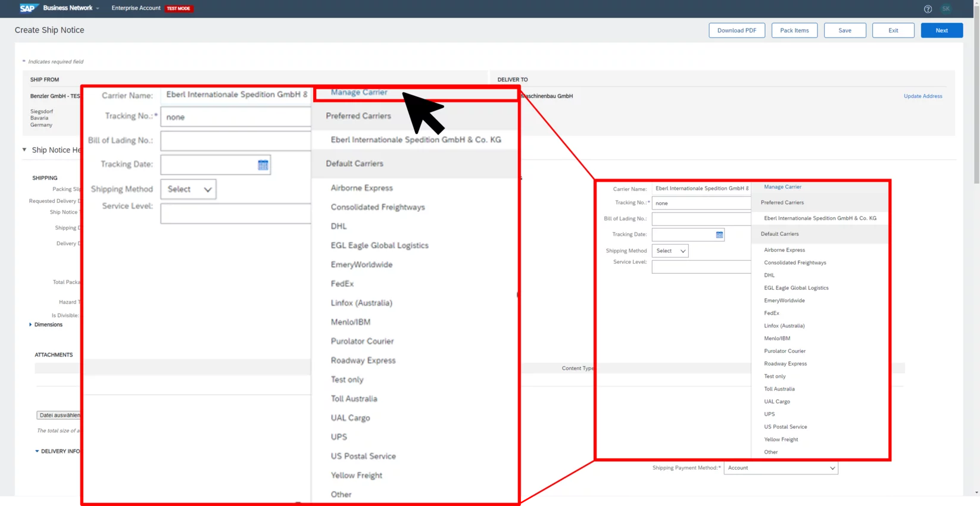
Task: Click the Carrier Name field in enlarged panel
Action: 236,95
